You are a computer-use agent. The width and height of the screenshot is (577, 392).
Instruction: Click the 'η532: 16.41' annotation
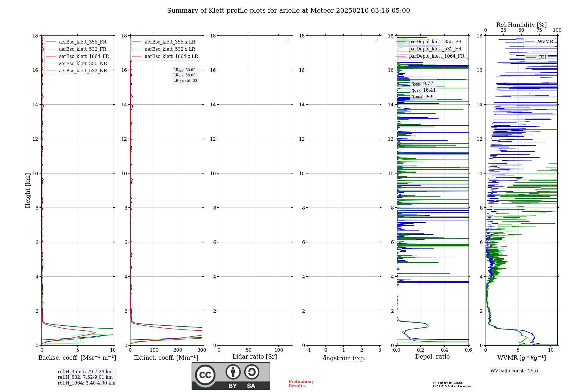[423, 90]
